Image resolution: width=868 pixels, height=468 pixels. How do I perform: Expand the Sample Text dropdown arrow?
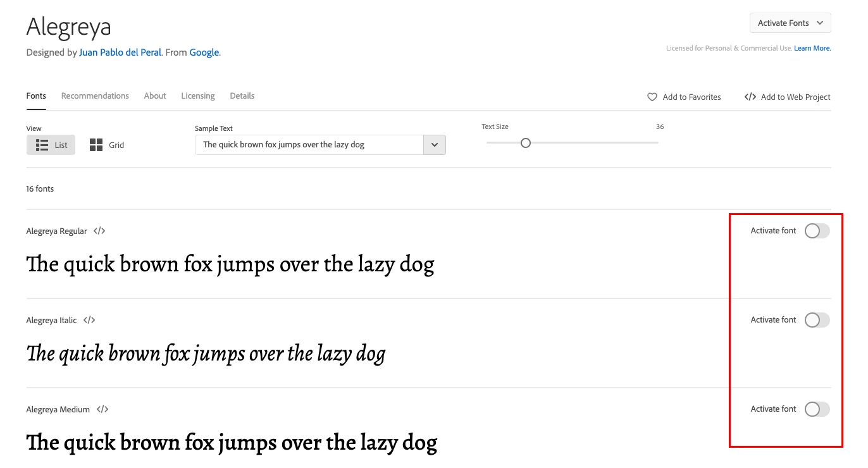tap(435, 145)
